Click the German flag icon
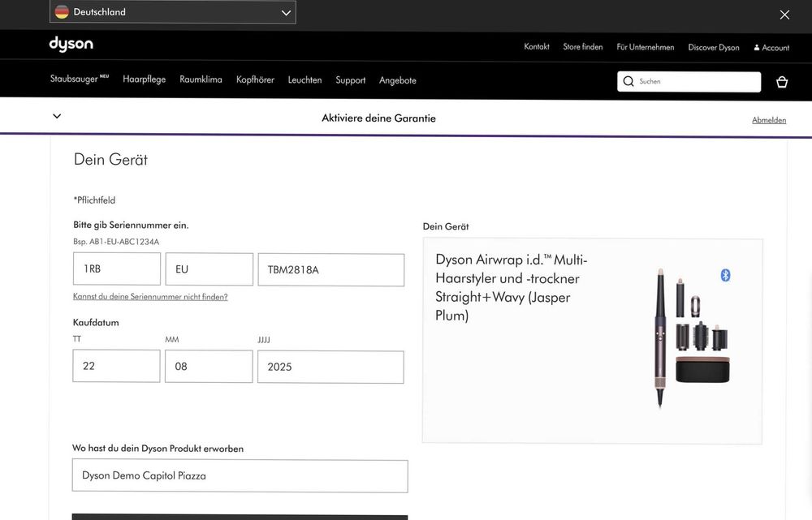This screenshot has width=812, height=520. [x=62, y=11]
